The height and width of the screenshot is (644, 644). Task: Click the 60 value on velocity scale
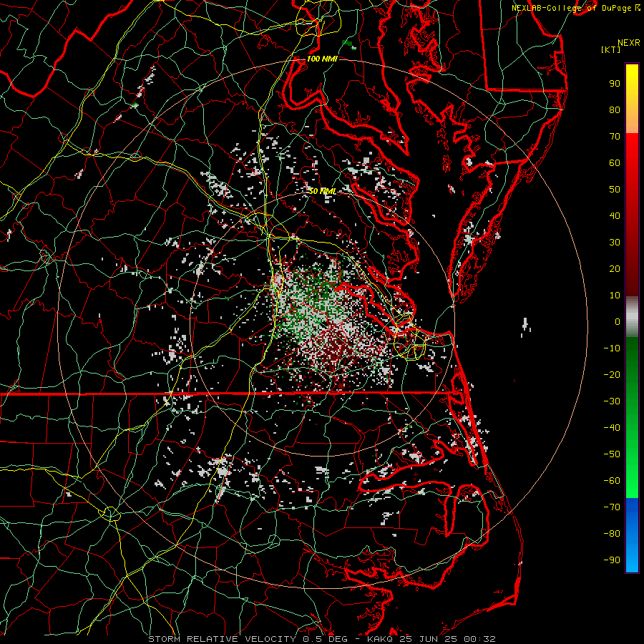[x=615, y=162]
